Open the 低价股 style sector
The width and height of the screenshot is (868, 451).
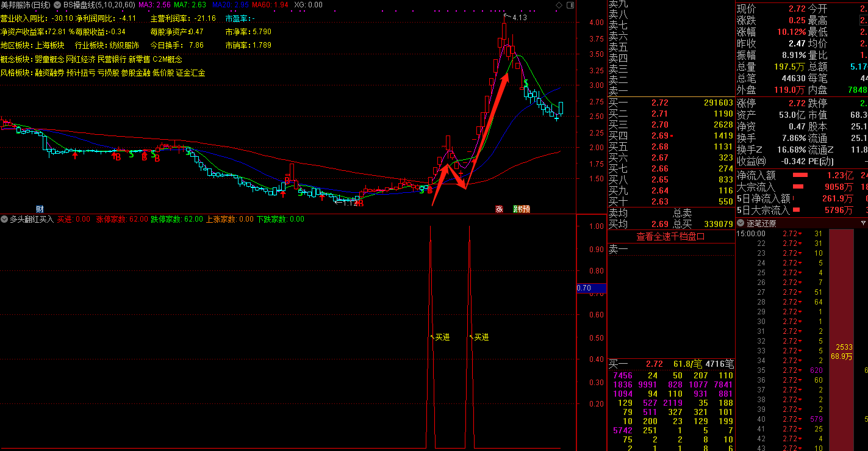pyautogui.click(x=163, y=73)
